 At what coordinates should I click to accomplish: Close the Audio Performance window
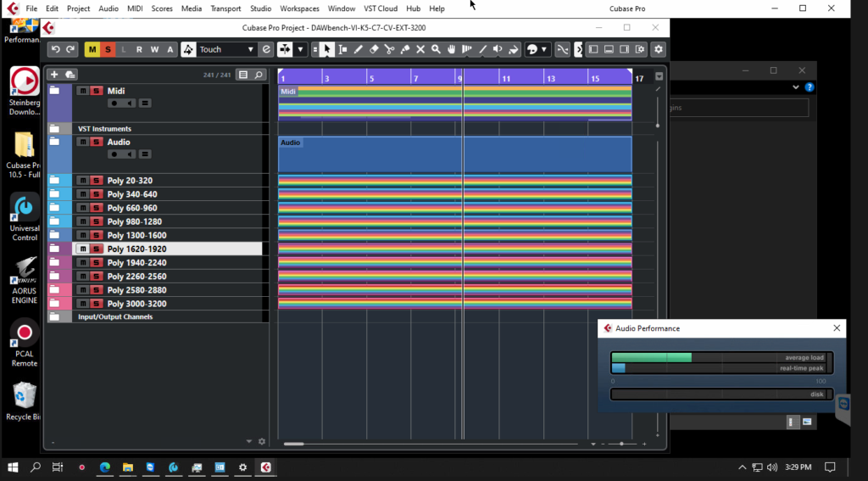click(x=837, y=328)
